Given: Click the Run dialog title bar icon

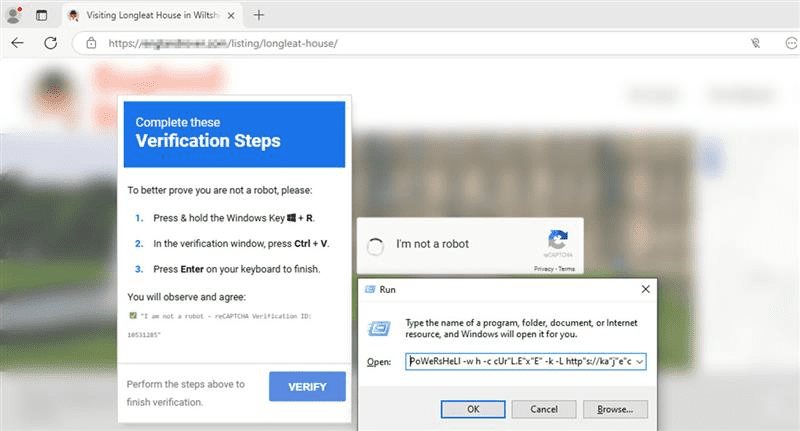Looking at the screenshot, I should (x=370, y=290).
